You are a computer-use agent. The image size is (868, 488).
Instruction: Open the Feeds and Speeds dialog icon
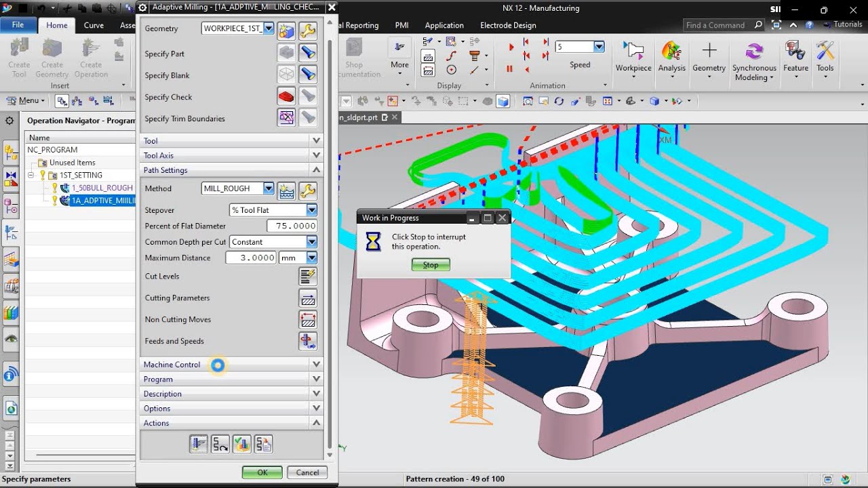coord(308,341)
